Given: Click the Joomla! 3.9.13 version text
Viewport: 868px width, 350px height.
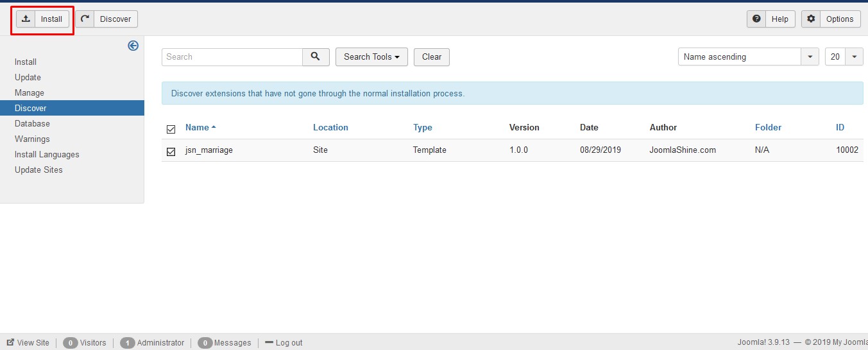Looking at the screenshot, I should [765, 343].
